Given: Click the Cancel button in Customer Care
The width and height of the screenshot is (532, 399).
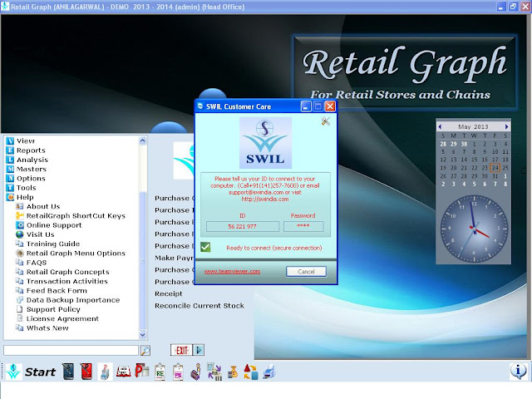Looking at the screenshot, I should (x=306, y=272).
